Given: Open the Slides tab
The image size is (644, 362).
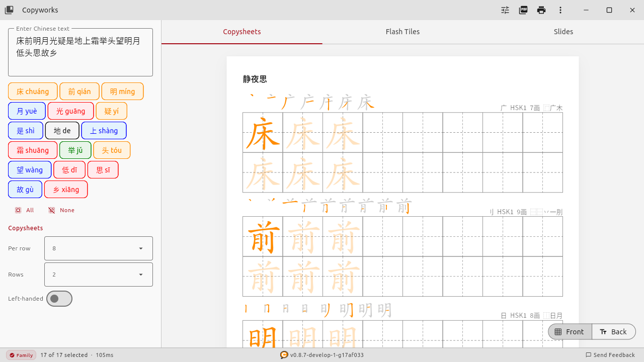Looking at the screenshot, I should coord(563,31).
